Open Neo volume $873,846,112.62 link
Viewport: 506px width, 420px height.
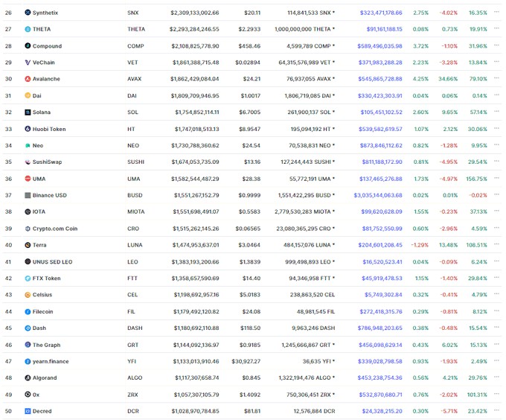point(381,146)
